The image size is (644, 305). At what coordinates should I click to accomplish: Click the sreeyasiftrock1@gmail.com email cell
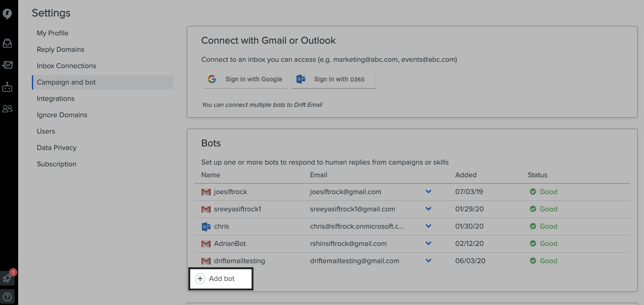point(352,209)
